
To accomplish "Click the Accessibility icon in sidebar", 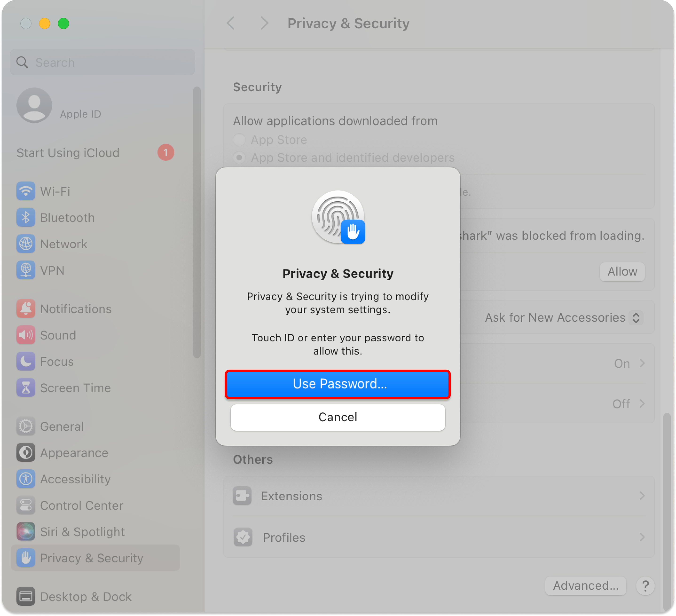I will tap(26, 479).
